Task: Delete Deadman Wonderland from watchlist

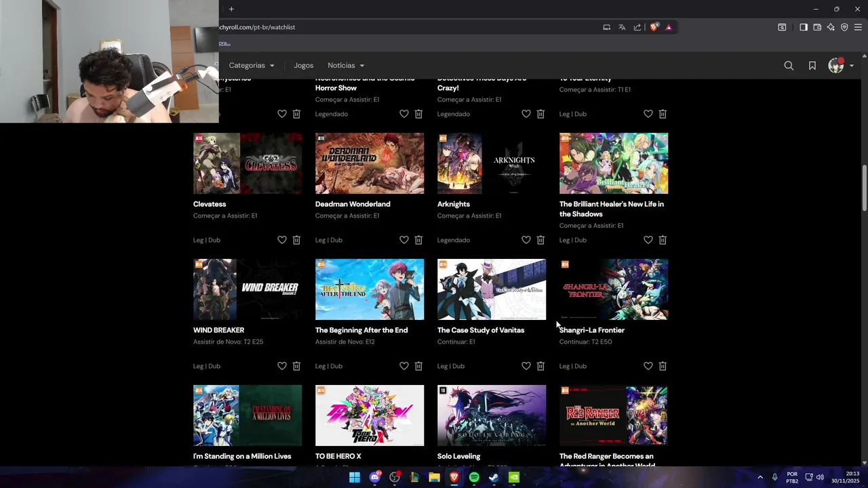Action: point(418,240)
